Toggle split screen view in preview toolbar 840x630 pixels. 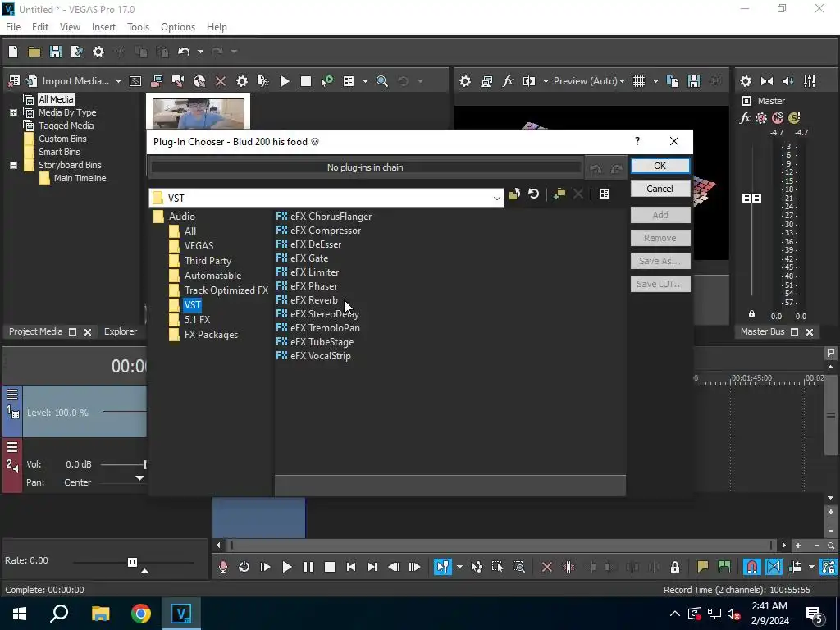[529, 81]
